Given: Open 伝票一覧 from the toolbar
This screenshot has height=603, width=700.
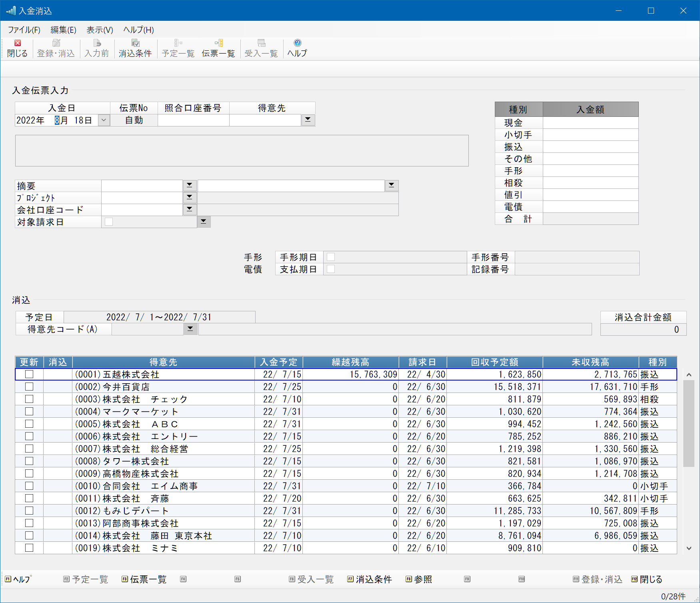Looking at the screenshot, I should [218, 43].
